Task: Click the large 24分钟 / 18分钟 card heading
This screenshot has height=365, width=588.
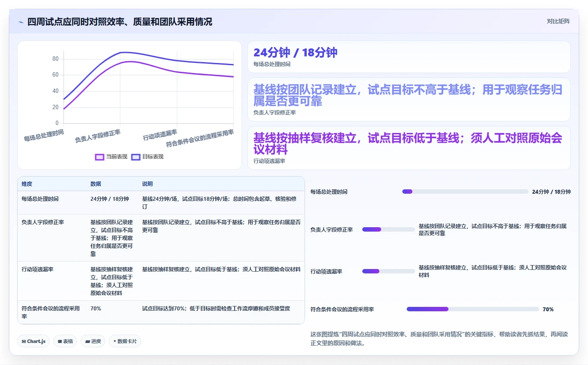Action: pyautogui.click(x=295, y=52)
